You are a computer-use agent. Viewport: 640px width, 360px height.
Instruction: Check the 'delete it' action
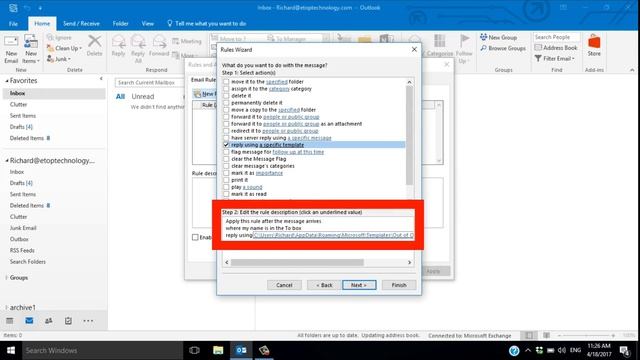(226, 96)
